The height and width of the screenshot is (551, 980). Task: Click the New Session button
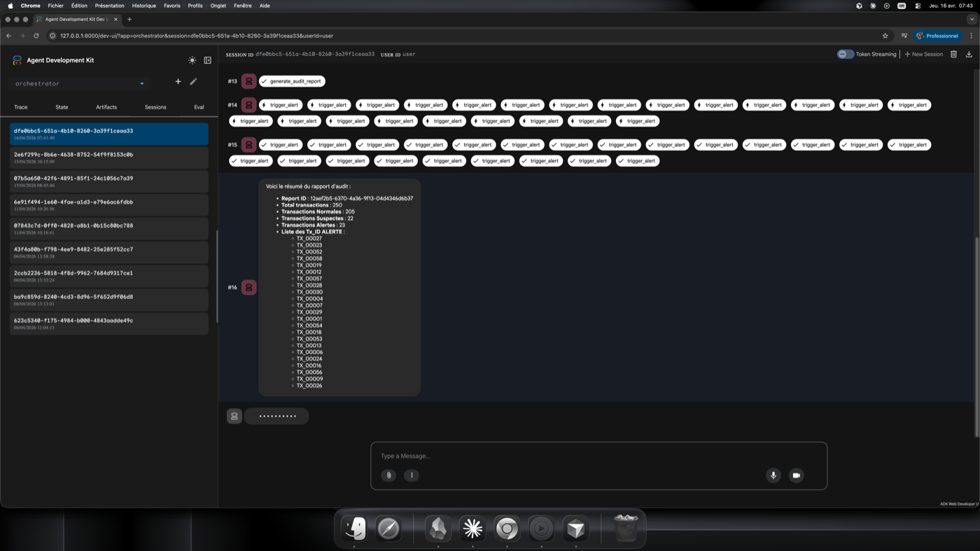click(924, 54)
